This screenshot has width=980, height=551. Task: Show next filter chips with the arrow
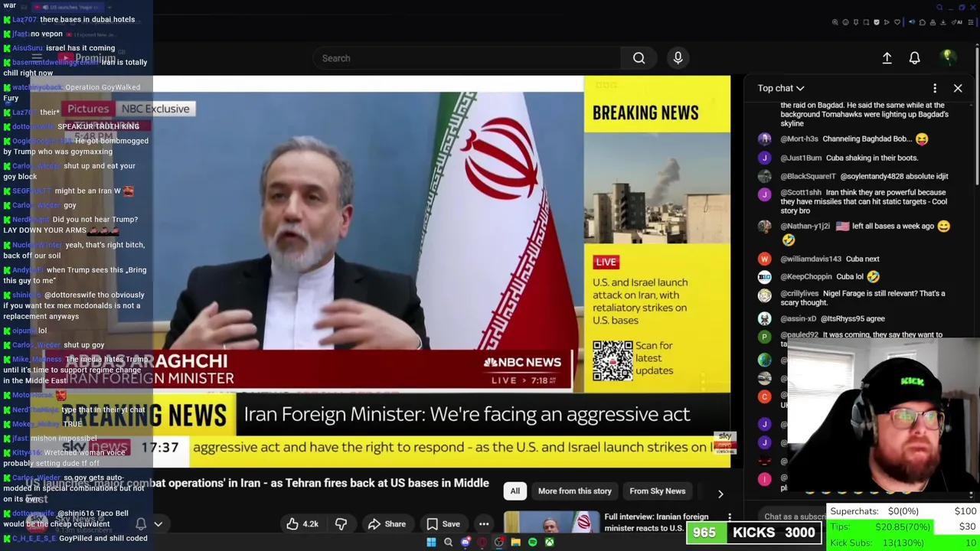(x=720, y=494)
